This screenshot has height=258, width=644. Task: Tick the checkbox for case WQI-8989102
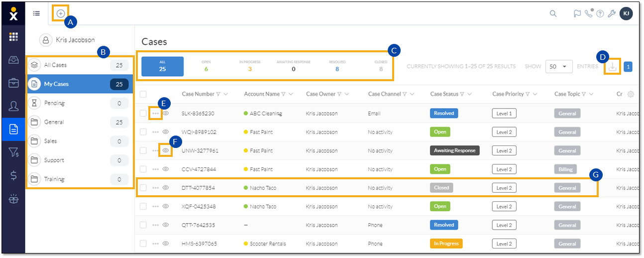pyautogui.click(x=143, y=132)
